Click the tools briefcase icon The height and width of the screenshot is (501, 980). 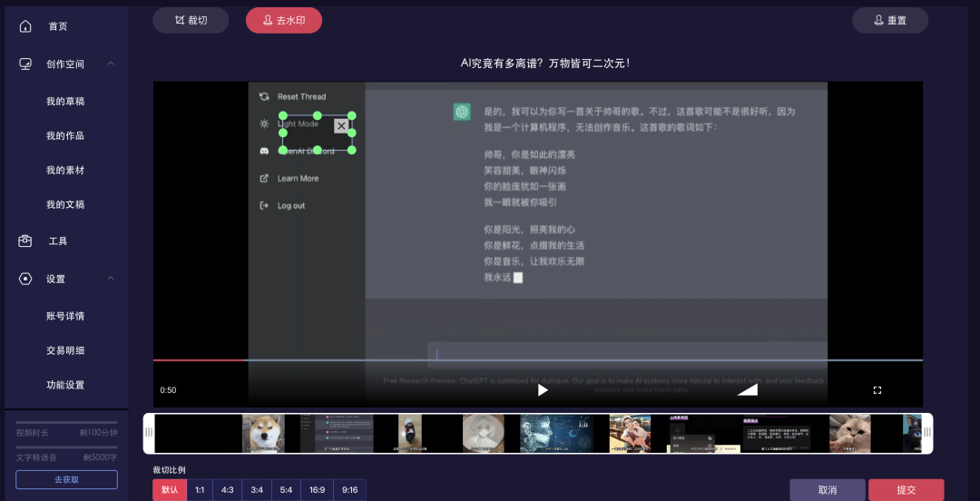click(x=25, y=241)
